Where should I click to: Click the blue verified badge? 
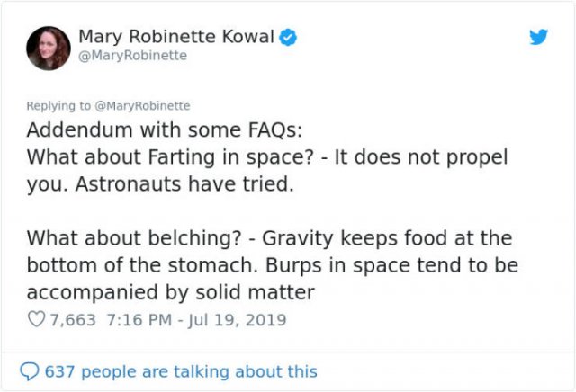tap(288, 37)
